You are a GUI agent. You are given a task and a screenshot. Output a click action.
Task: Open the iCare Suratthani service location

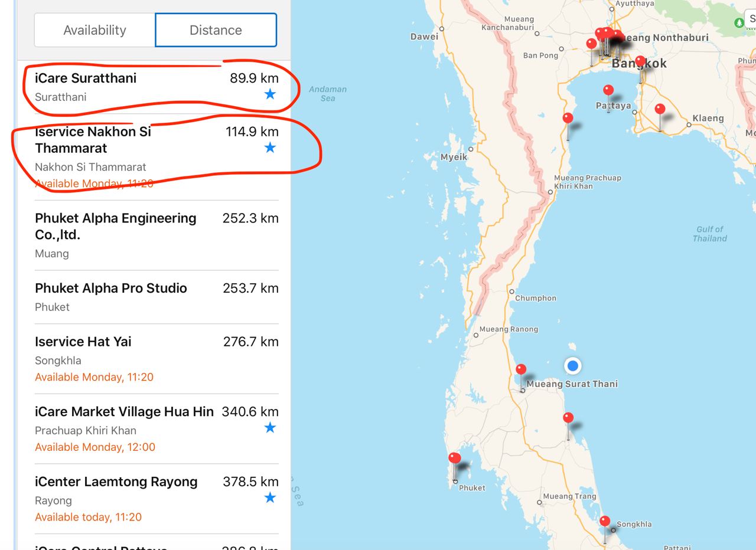click(157, 87)
